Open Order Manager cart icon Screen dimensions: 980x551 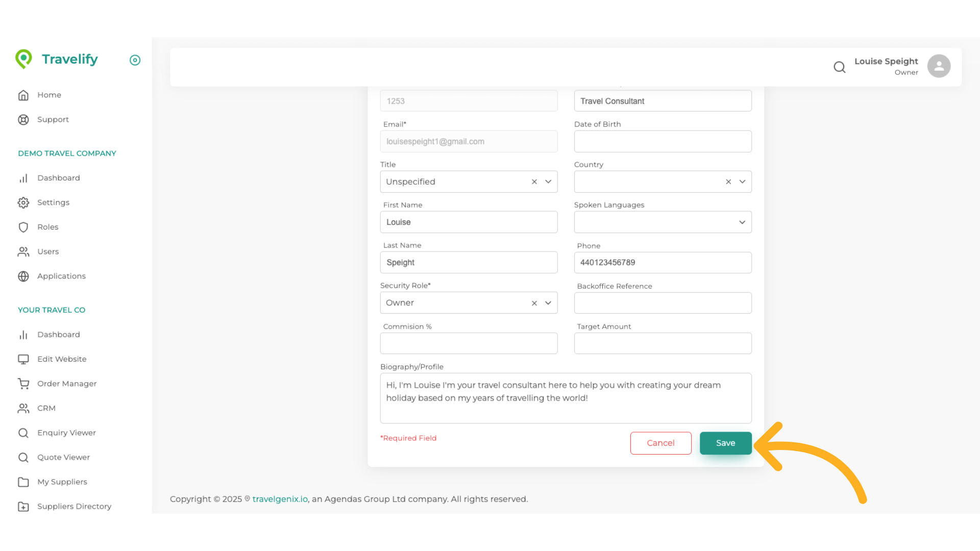tap(23, 384)
